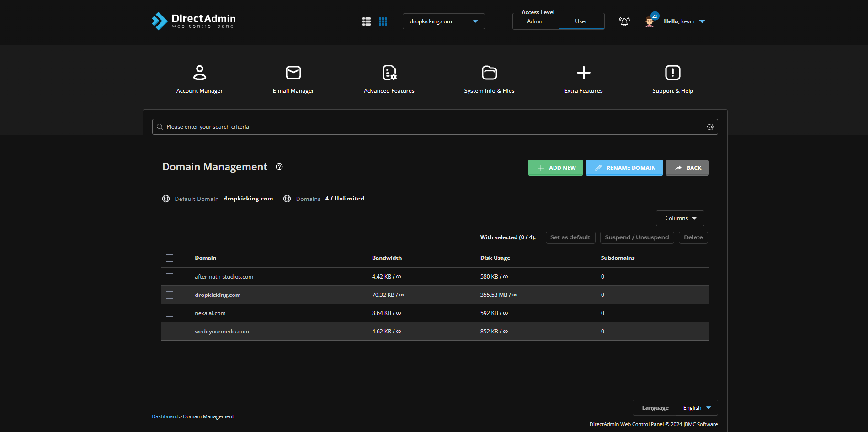Expand the dropkicking.com domain selector dropdown

(x=443, y=21)
